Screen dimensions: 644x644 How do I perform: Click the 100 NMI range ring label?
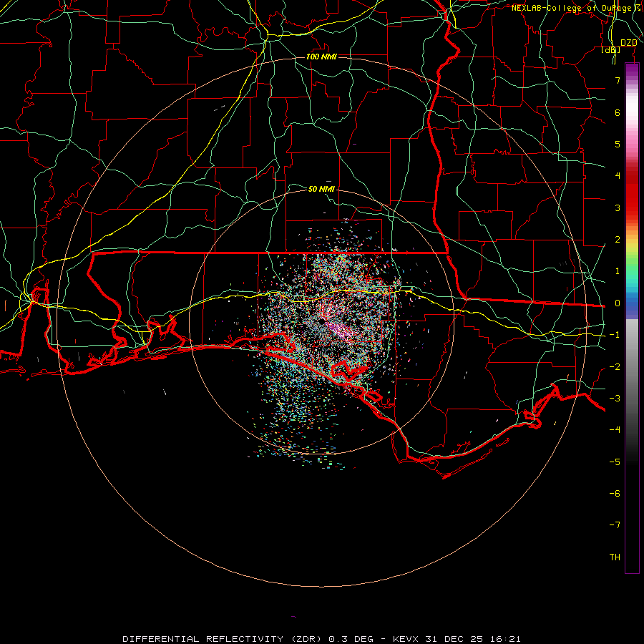tap(321, 57)
